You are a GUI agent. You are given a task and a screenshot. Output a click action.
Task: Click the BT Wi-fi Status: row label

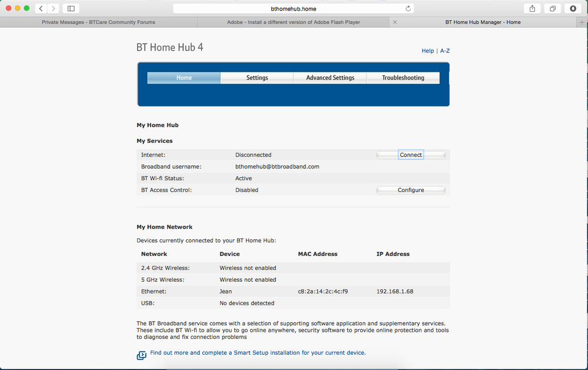tap(162, 178)
